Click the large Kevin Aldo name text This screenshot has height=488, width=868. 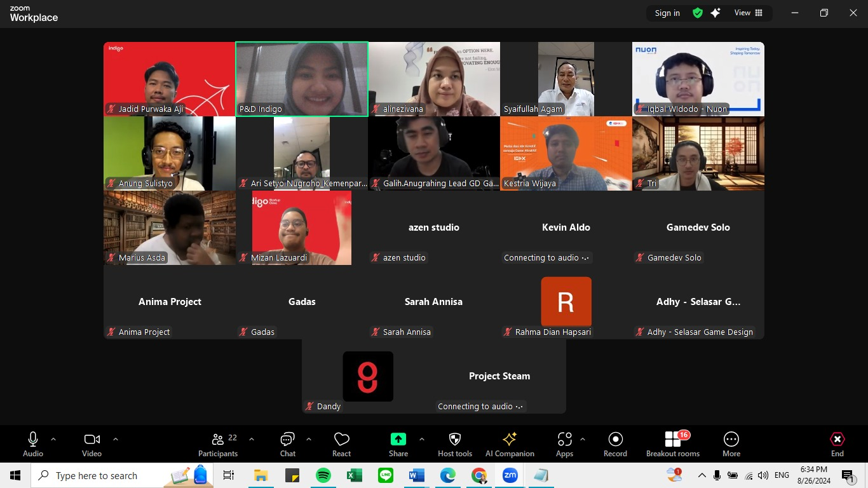(566, 227)
